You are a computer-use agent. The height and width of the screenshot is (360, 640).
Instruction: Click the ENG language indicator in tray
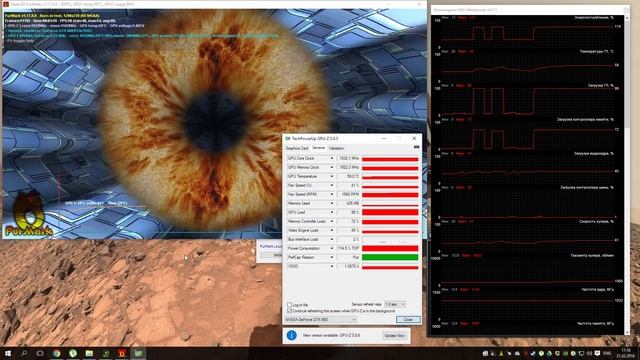pos(607,353)
